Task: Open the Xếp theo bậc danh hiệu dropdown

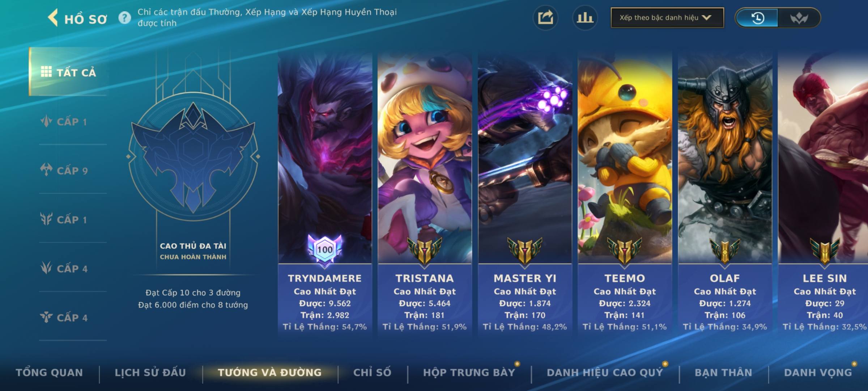Action: point(667,18)
